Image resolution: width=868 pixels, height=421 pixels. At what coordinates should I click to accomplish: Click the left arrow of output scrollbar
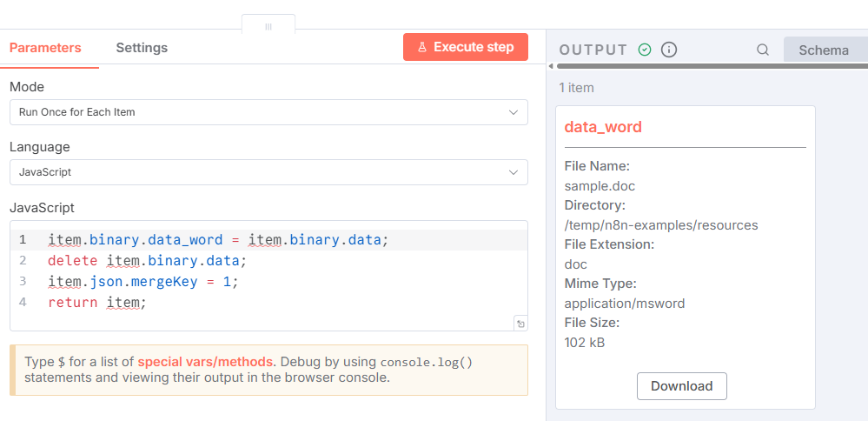click(x=551, y=66)
